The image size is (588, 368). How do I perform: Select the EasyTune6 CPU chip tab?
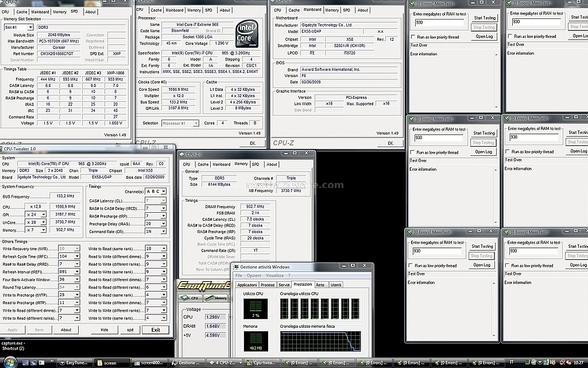[x=190, y=298]
